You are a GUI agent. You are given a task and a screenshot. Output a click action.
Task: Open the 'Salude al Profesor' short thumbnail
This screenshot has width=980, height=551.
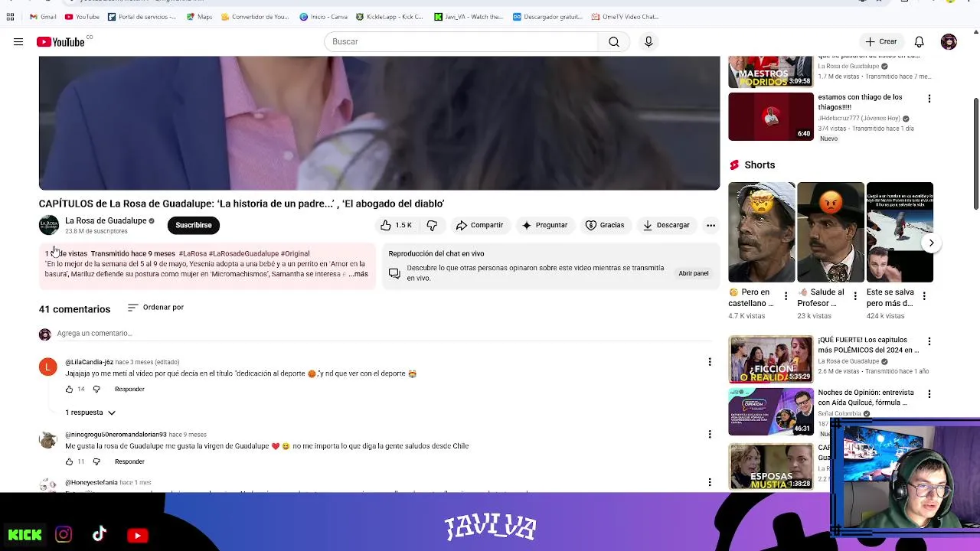(x=831, y=232)
